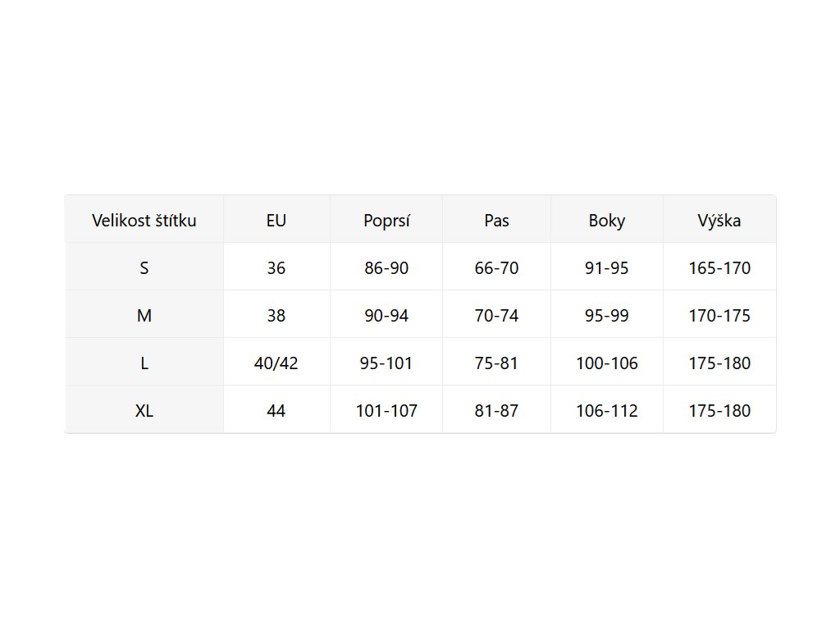
Task: Click the size M row label
Action: pyautogui.click(x=144, y=315)
